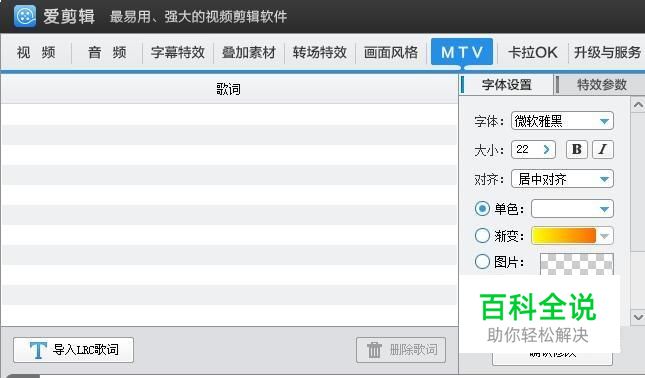This screenshot has height=378, width=645.
Task: Open the 升级与服务 tab
Action: click(x=607, y=53)
